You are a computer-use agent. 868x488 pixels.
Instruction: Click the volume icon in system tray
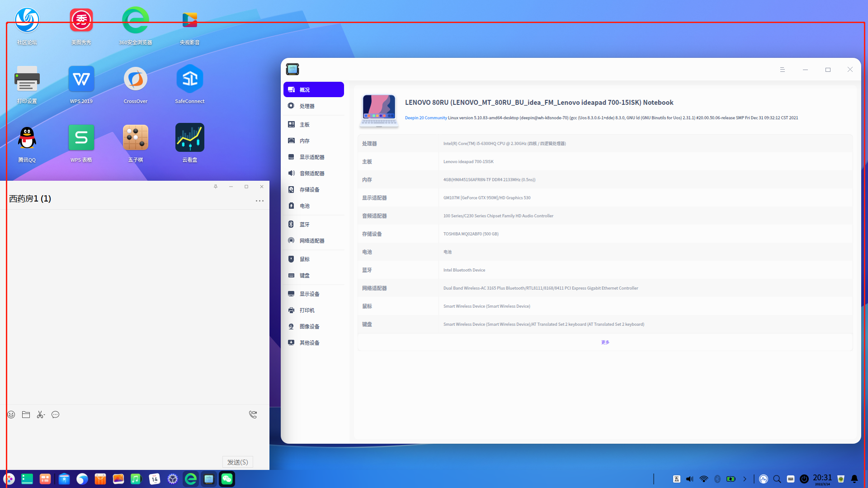(x=689, y=479)
